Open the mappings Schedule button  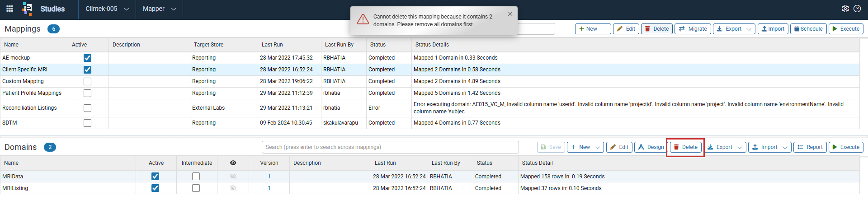808,29
